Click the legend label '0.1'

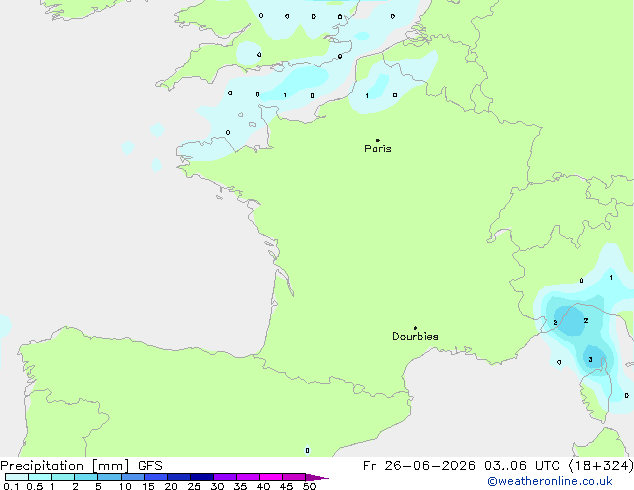pos(11,486)
